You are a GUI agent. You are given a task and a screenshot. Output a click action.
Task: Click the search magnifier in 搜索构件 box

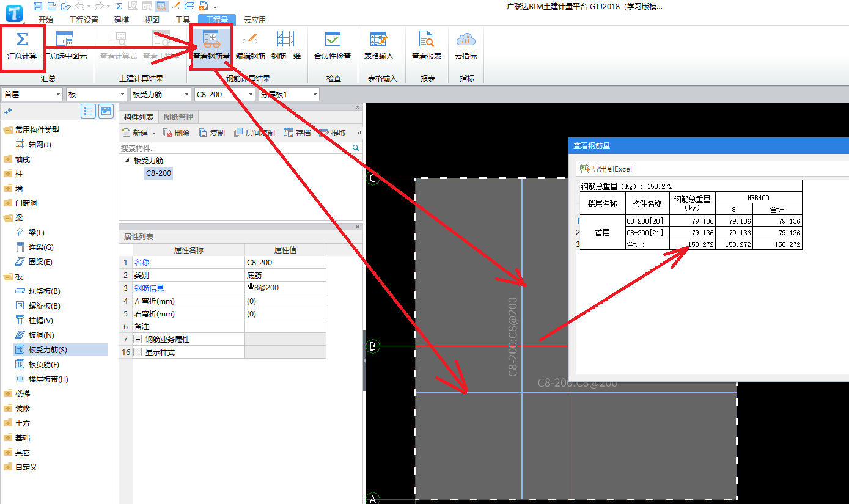[x=356, y=148]
